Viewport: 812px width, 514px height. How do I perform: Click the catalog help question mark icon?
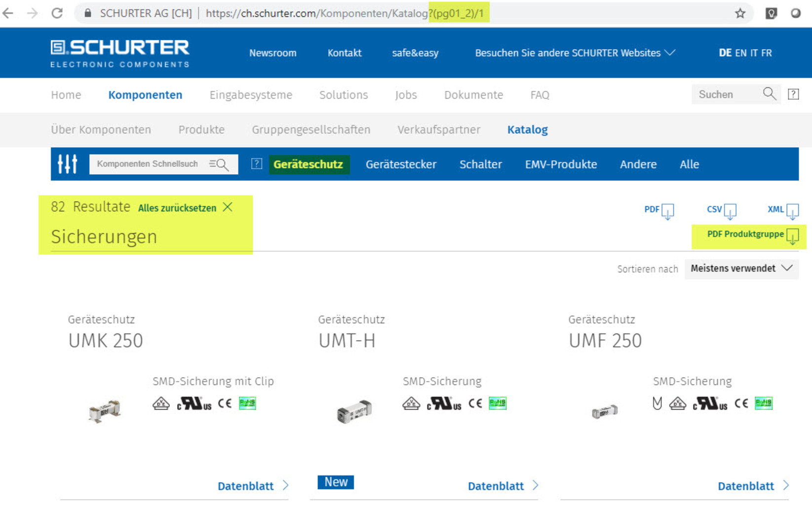256,164
